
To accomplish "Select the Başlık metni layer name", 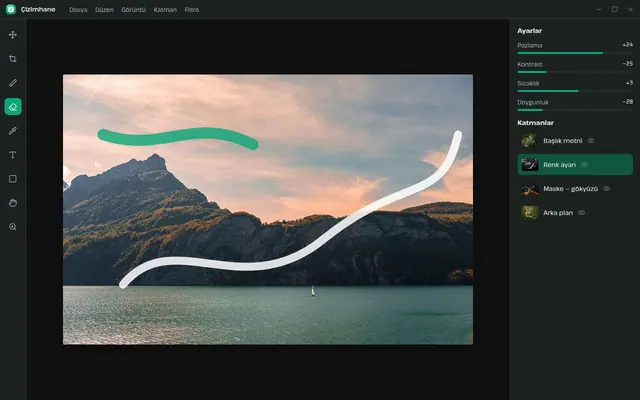I will (562, 141).
